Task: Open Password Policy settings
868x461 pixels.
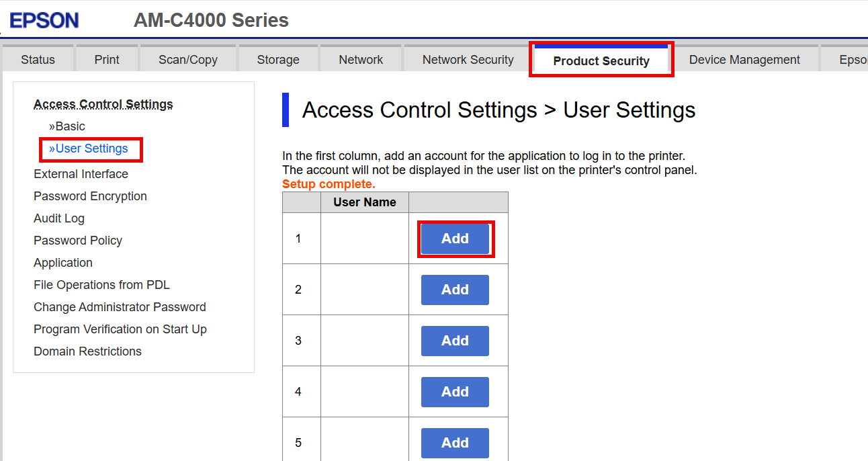Action: click(78, 241)
